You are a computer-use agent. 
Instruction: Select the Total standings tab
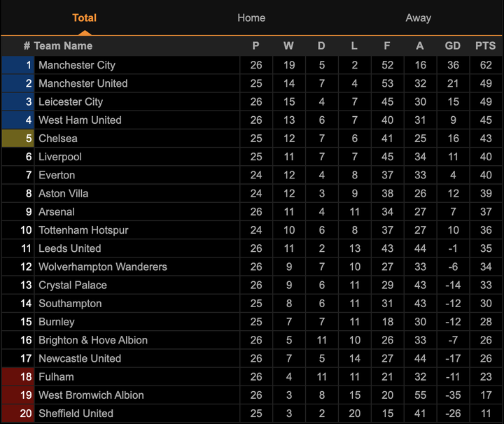84,17
